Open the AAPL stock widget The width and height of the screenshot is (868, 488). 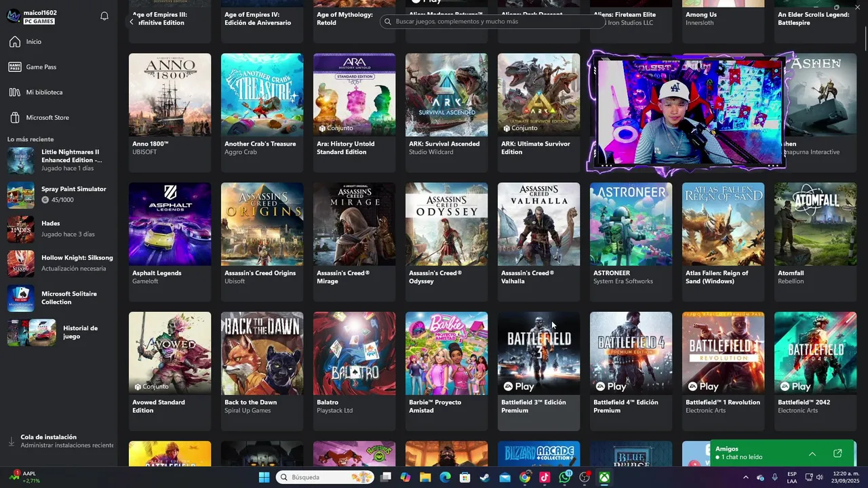coord(24,477)
